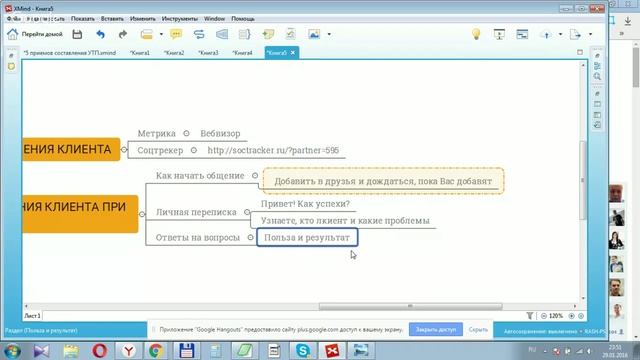Start brainstorming with the light bulb icon

(476, 34)
